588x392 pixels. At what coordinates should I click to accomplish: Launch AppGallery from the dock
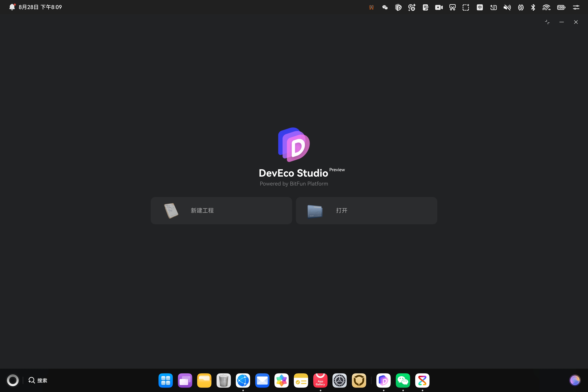[320, 380]
